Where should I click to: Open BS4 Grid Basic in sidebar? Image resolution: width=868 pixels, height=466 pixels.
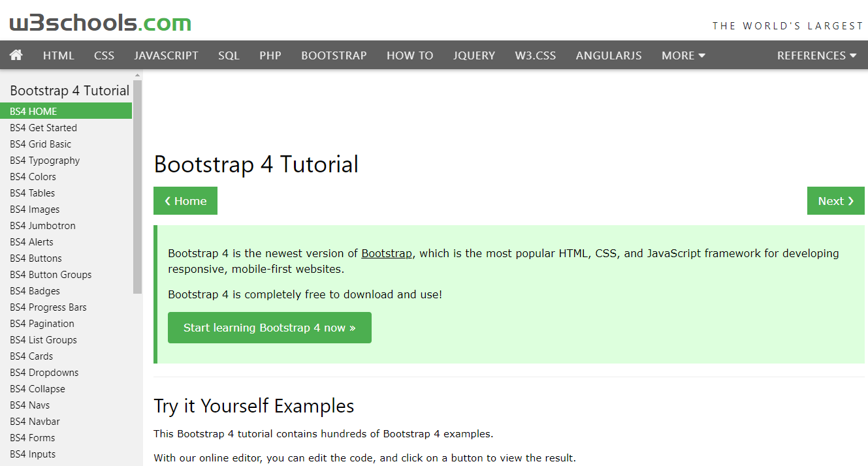point(66,144)
